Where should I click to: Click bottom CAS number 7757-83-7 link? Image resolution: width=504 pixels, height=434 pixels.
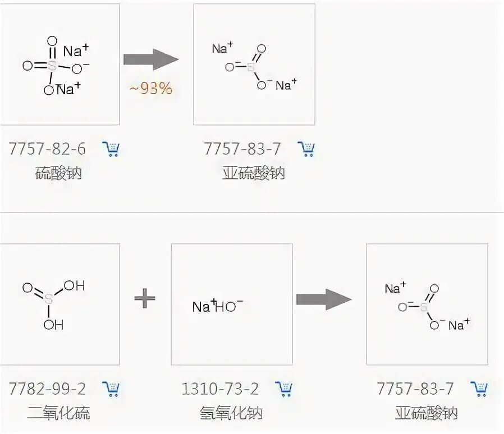(x=415, y=389)
